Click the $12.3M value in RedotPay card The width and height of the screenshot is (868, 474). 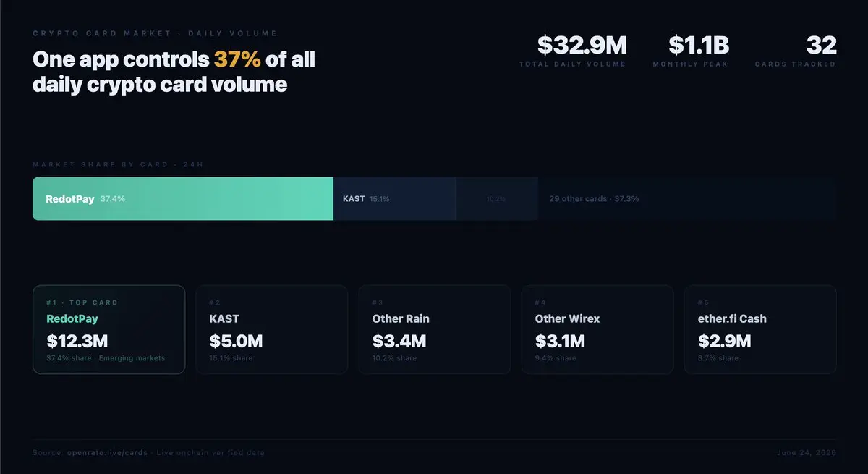coord(77,341)
